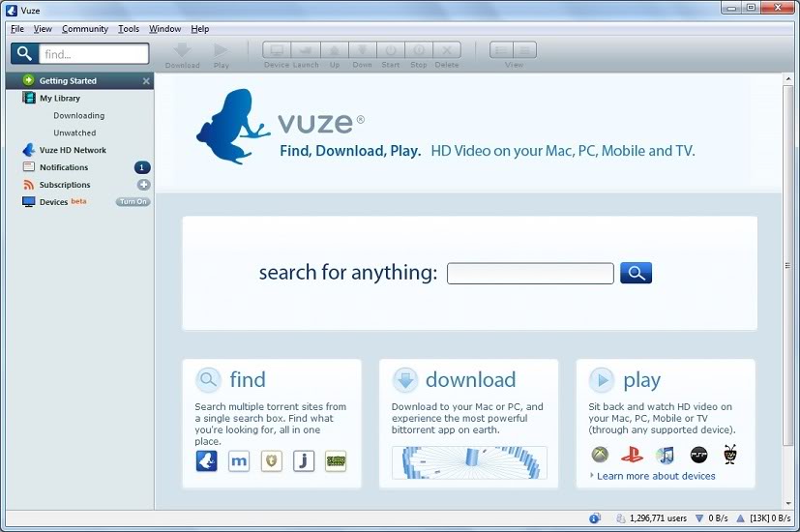
Task: Open the File menu
Action: tap(17, 29)
